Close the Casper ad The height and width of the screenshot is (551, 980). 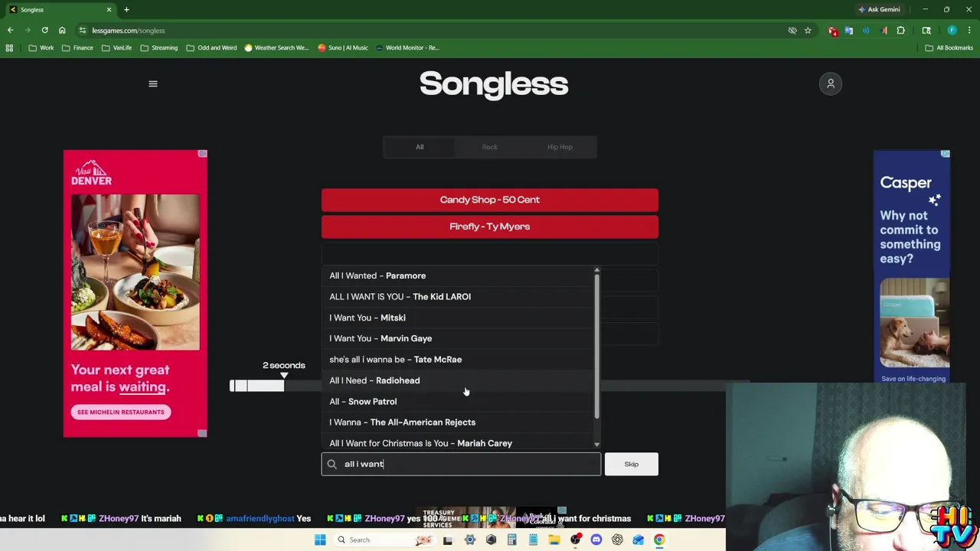point(946,154)
